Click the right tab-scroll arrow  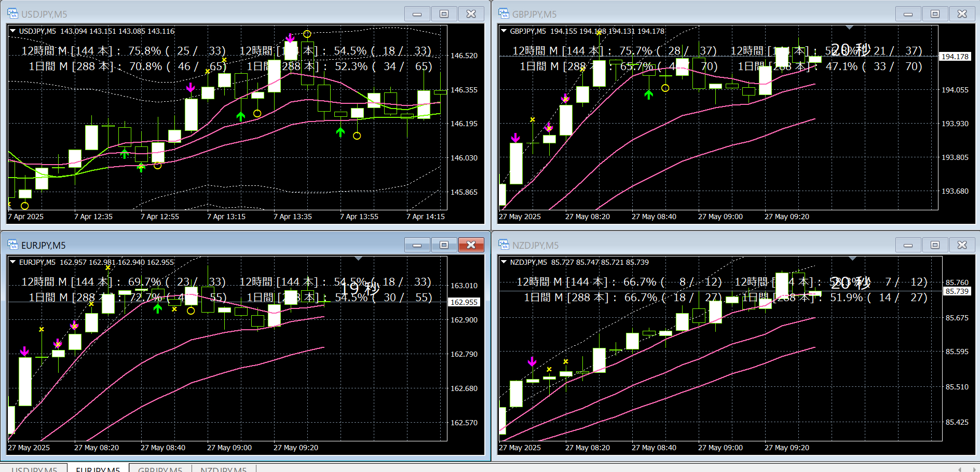coord(974,469)
